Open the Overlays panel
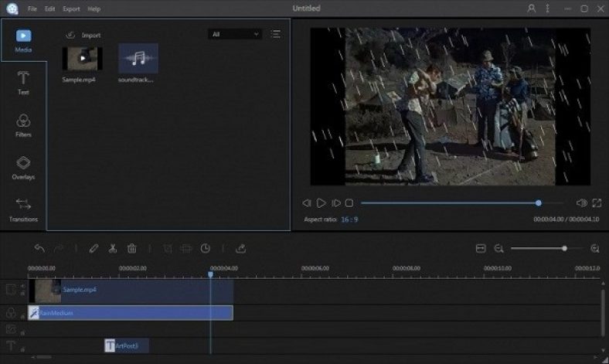 coord(23,167)
